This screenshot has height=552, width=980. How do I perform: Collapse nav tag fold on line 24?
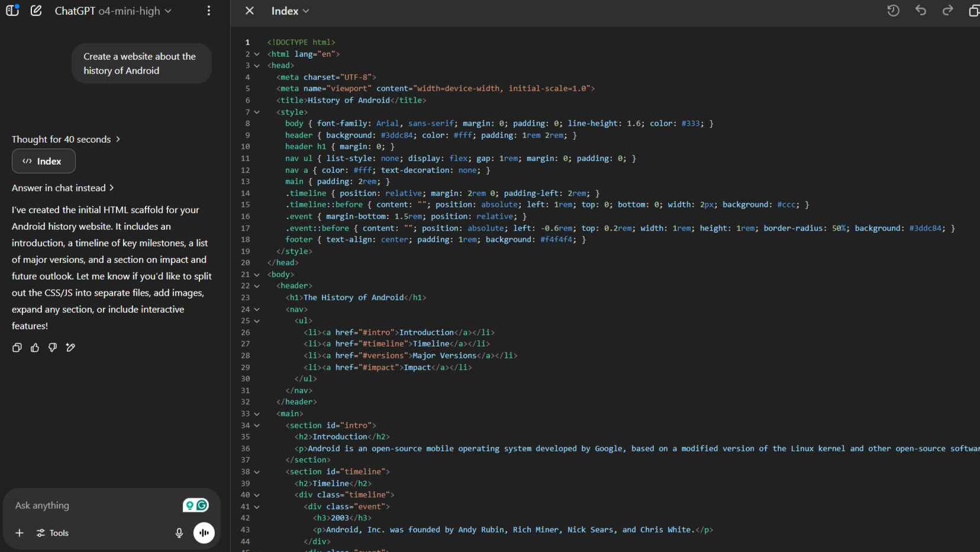pos(257,309)
